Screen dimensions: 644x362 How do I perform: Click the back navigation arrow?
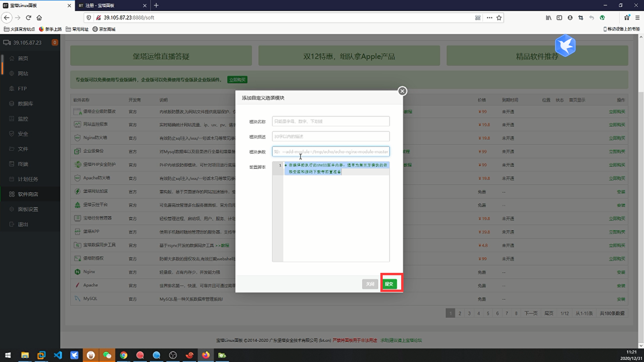7,18
